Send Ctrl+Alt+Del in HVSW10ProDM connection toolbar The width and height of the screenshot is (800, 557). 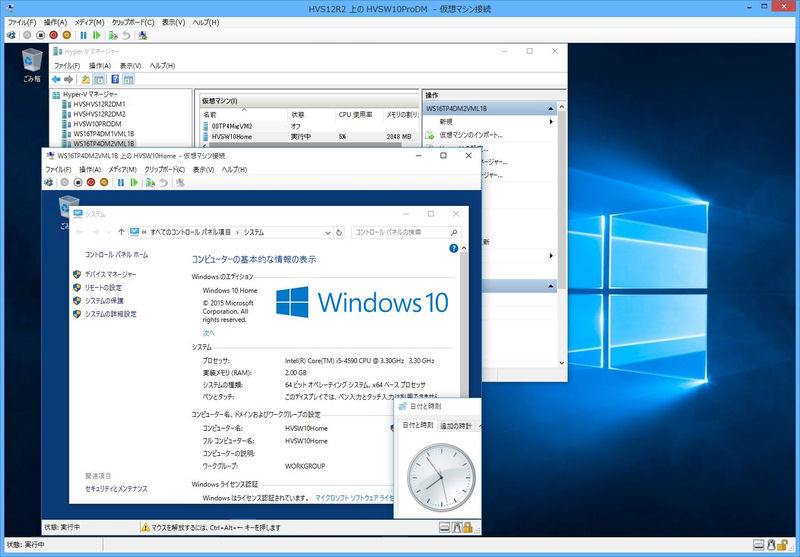tap(11, 35)
